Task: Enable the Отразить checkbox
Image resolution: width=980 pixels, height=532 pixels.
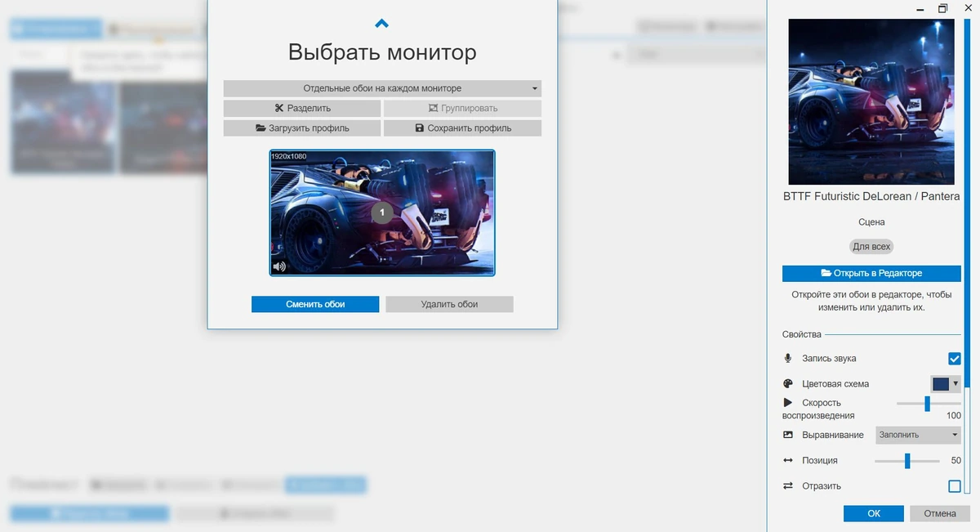Action: [954, 486]
